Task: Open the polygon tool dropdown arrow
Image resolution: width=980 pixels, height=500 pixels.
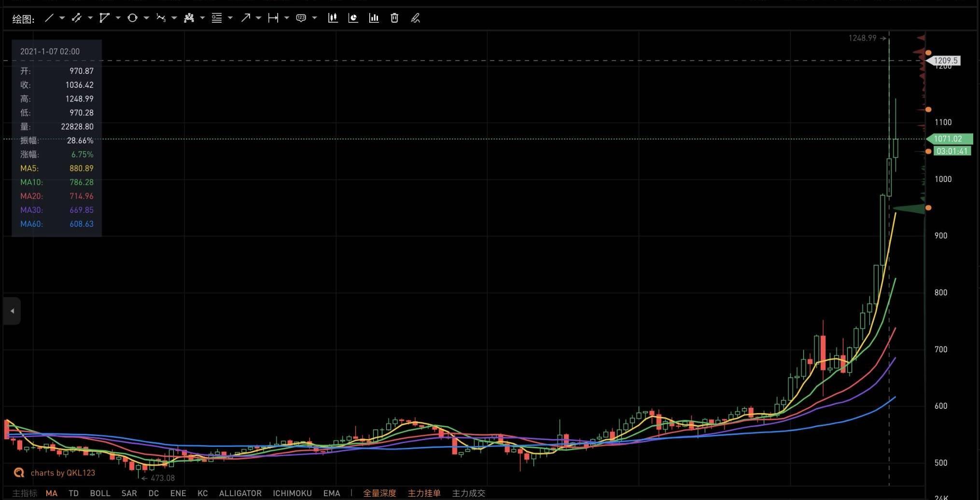Action: click(x=118, y=18)
